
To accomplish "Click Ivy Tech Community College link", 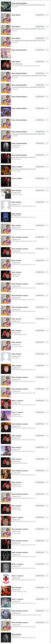I will coord(20,66).
